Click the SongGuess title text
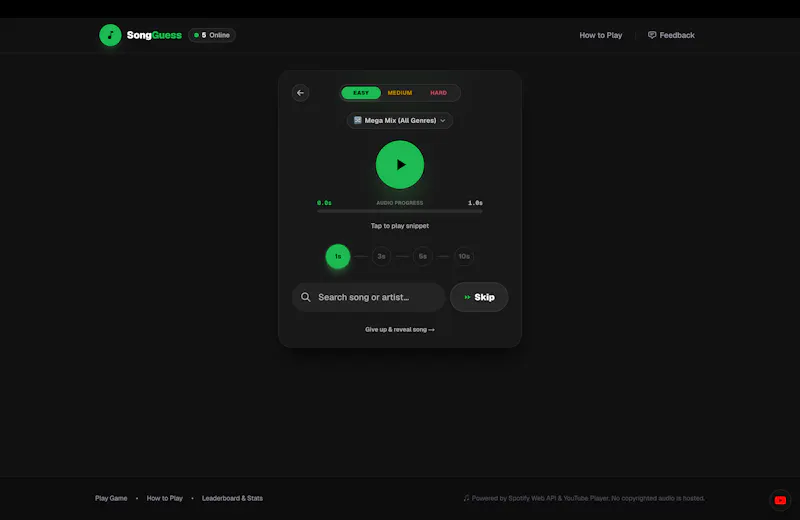Image resolution: width=800 pixels, height=520 pixels. (x=154, y=35)
